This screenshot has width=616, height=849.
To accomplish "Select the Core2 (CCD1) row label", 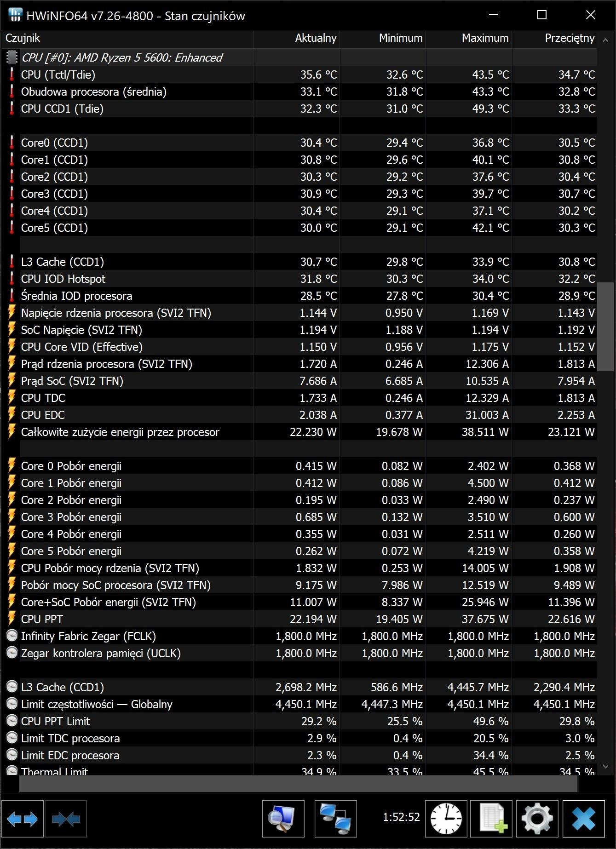I will tap(54, 177).
